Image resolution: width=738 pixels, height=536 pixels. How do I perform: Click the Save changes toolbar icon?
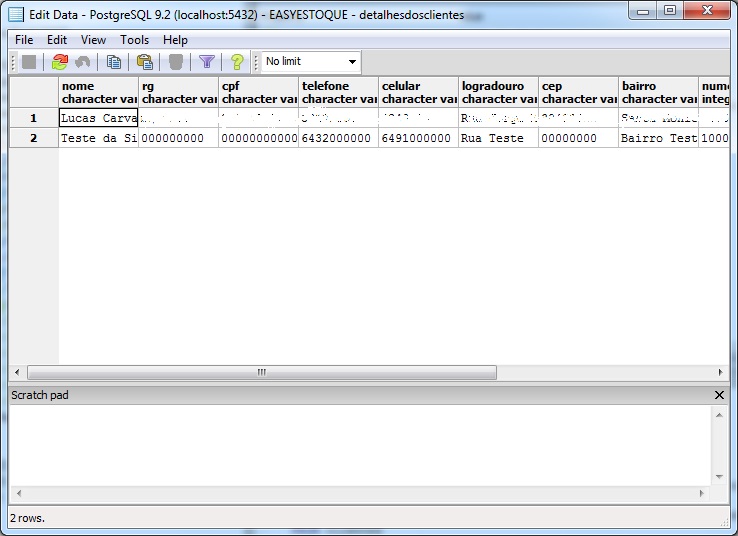29,62
